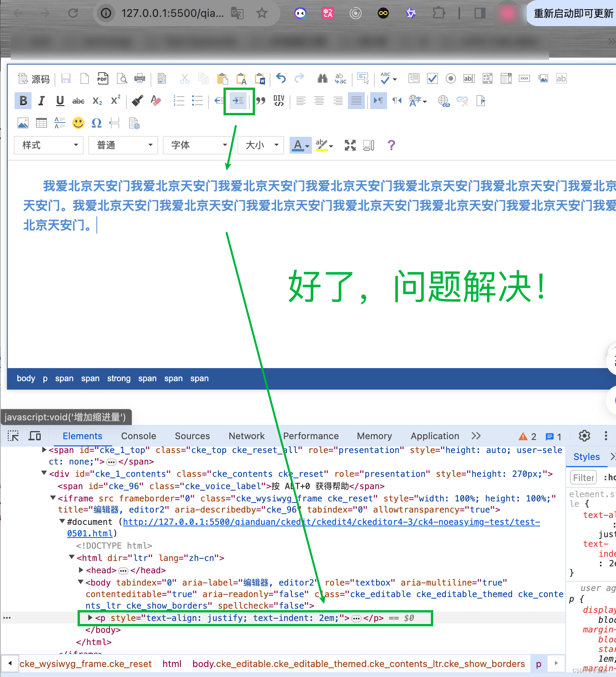Open the 字体 font dropdown

click(x=198, y=145)
